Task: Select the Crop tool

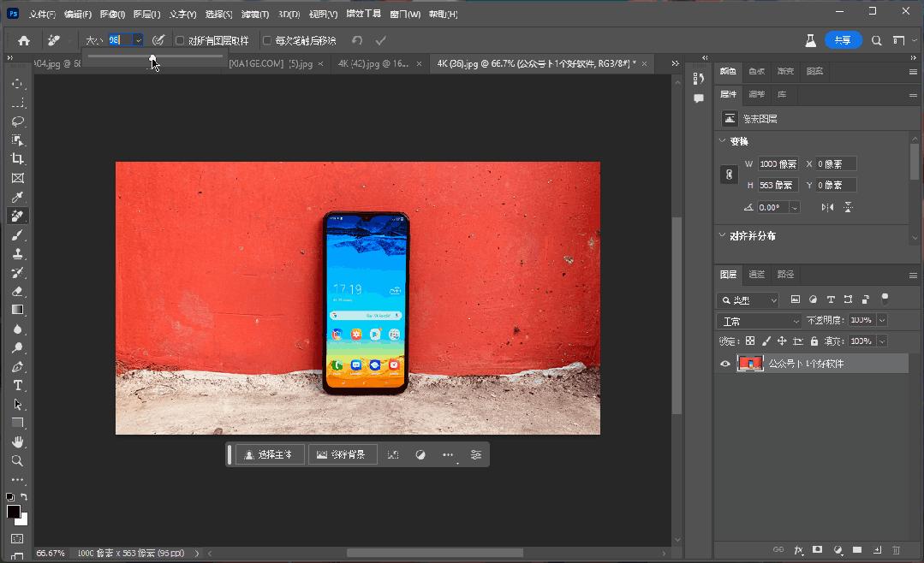Action: [18, 159]
